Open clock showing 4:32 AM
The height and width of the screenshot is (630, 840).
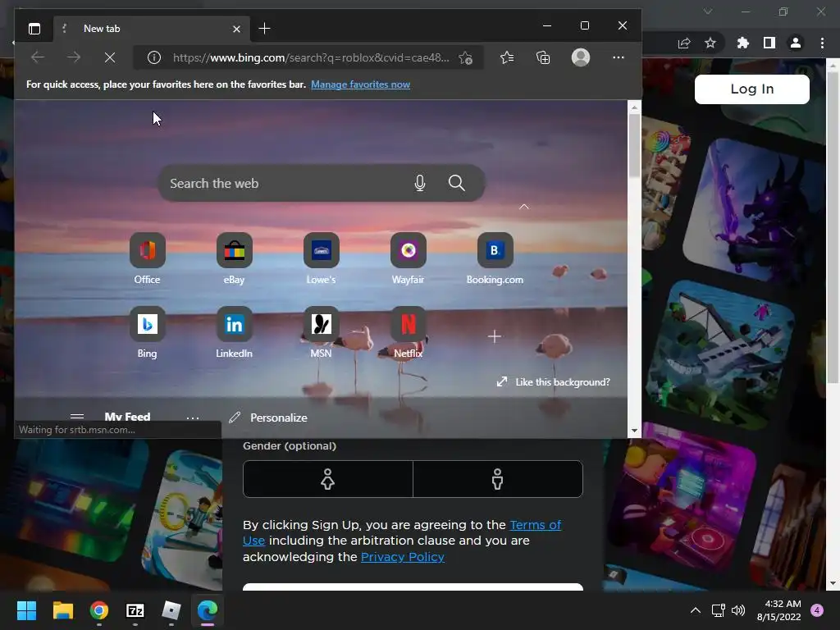click(x=779, y=610)
